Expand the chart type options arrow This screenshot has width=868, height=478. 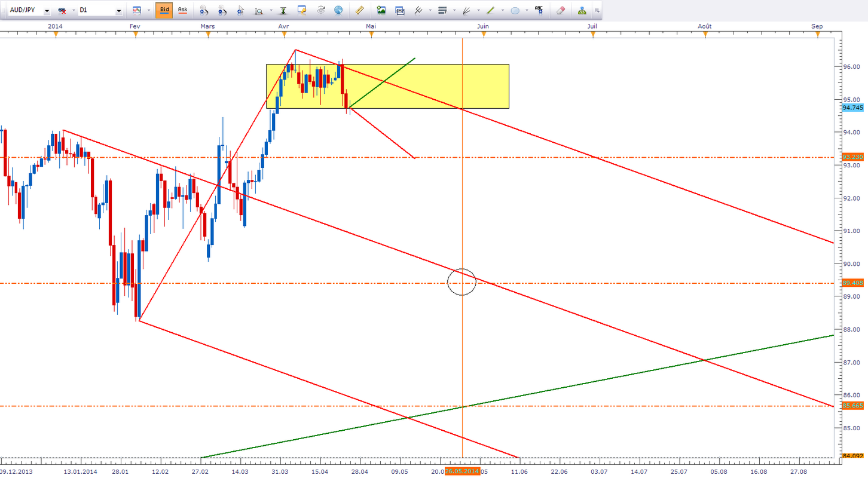tap(149, 10)
